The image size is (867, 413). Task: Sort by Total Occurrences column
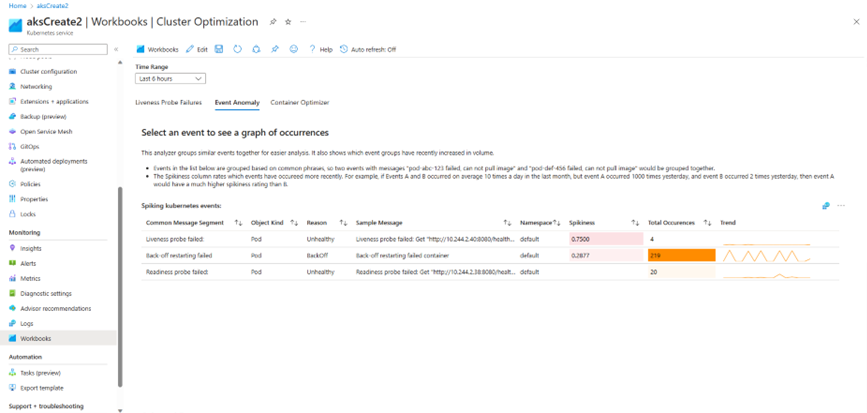coord(708,222)
